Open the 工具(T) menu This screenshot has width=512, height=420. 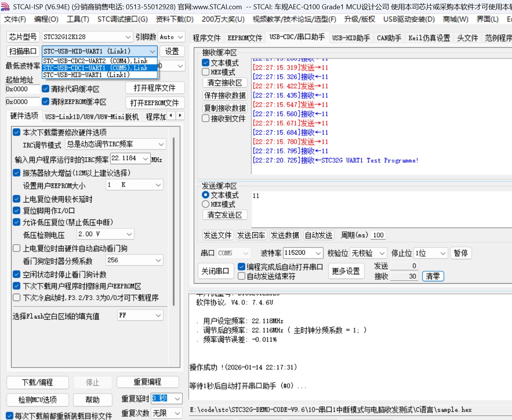[77, 19]
